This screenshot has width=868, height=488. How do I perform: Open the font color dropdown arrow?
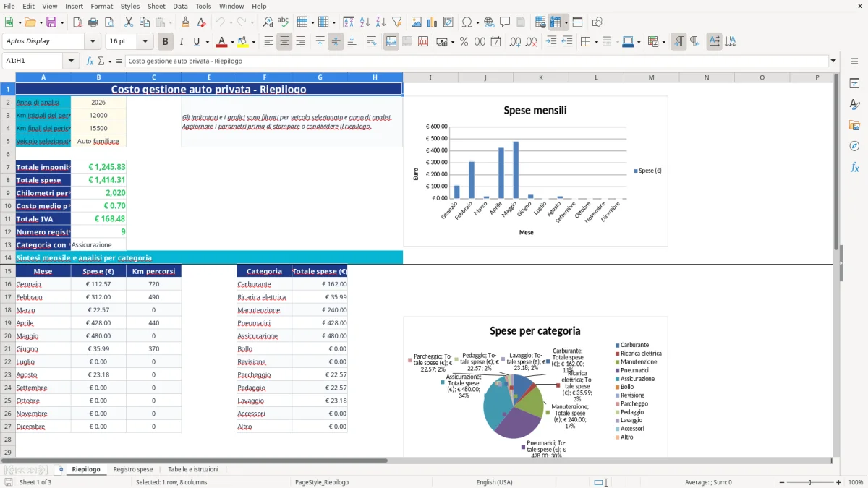[233, 42]
